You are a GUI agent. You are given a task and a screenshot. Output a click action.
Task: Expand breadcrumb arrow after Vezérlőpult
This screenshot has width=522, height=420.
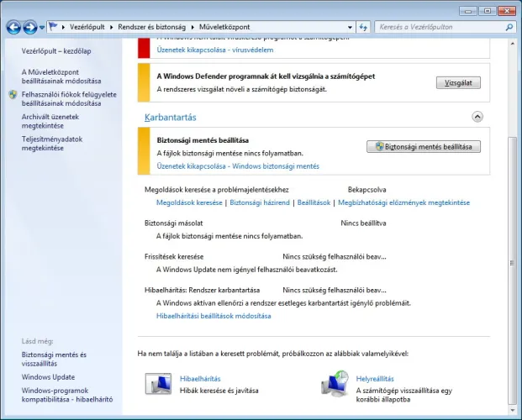pyautogui.click(x=111, y=27)
